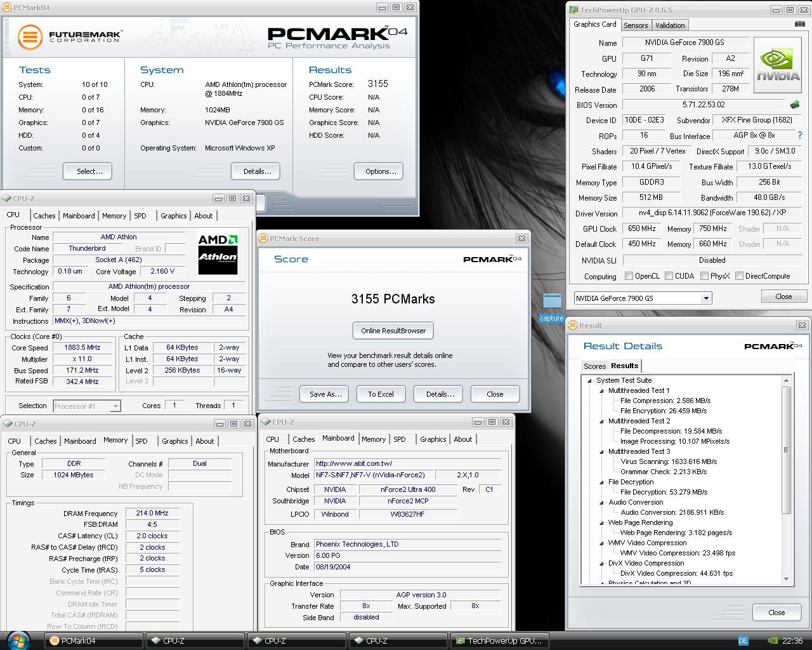Click scroll-up arrow in Result Details list
Screen dimensions: 812x650
(787, 380)
